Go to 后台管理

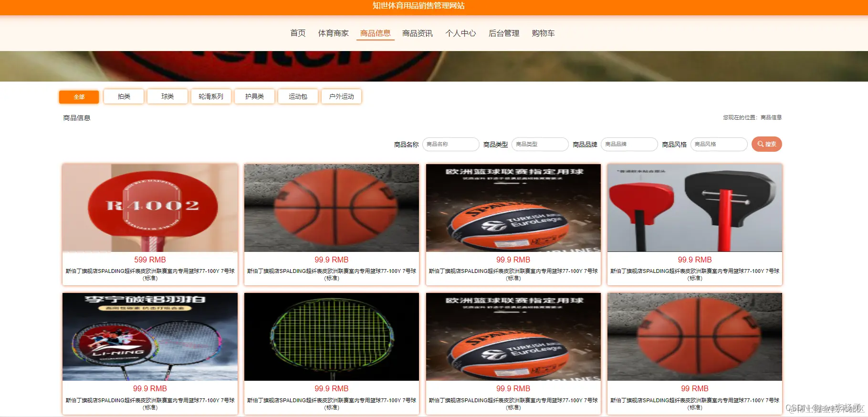click(504, 33)
